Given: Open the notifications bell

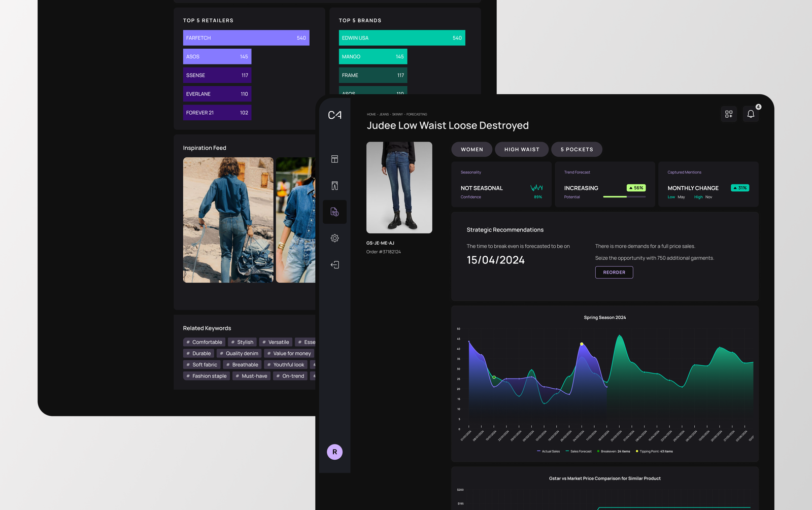Looking at the screenshot, I should pyautogui.click(x=751, y=114).
